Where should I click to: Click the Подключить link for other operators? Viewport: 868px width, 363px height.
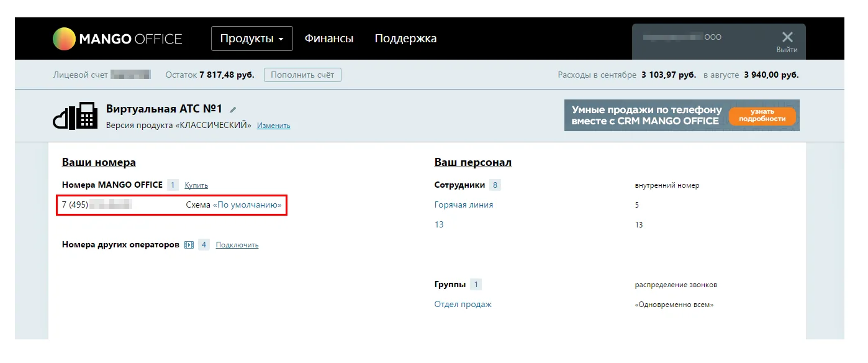[x=237, y=245]
